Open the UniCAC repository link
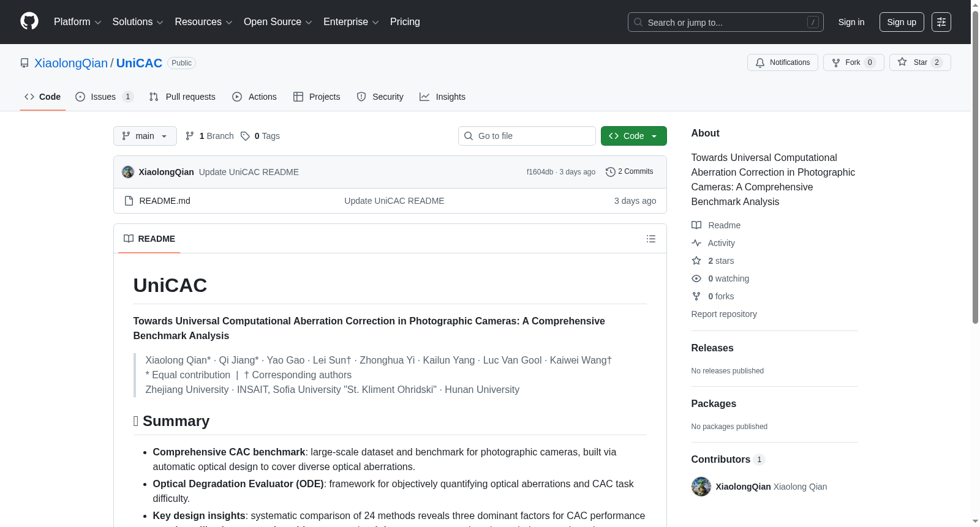The height and width of the screenshot is (527, 980). click(x=139, y=63)
